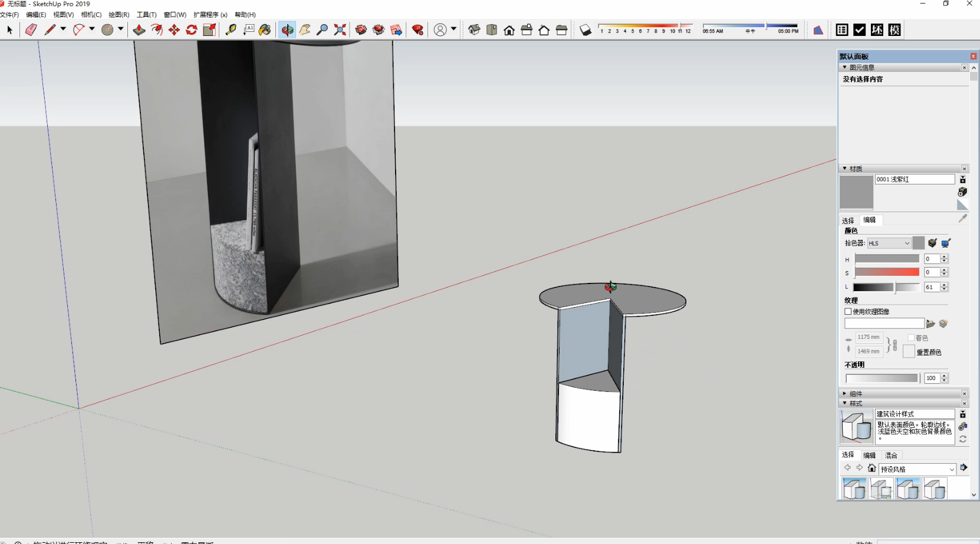Click the Styles details arrow button
The image size is (980, 544).
click(963, 467)
